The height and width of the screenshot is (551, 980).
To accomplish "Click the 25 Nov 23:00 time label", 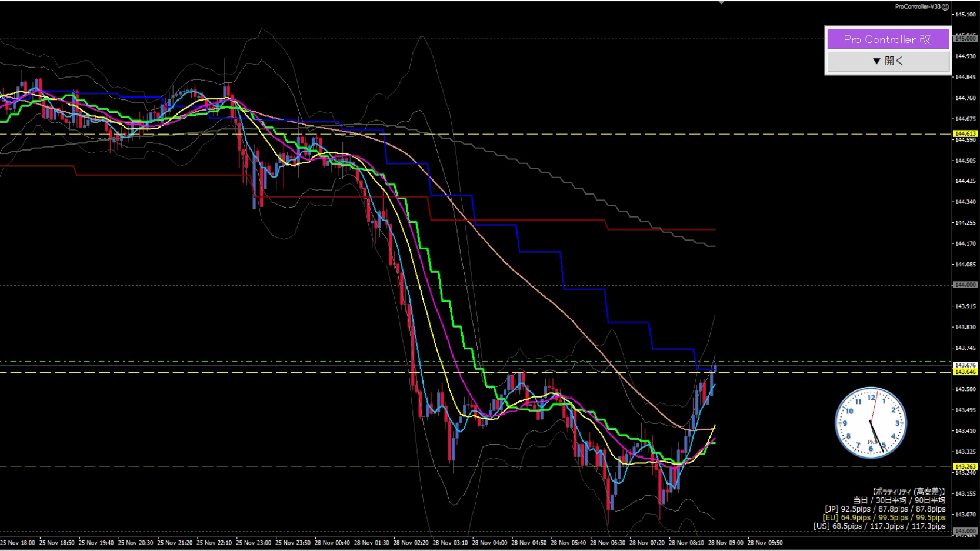I will tap(254, 543).
